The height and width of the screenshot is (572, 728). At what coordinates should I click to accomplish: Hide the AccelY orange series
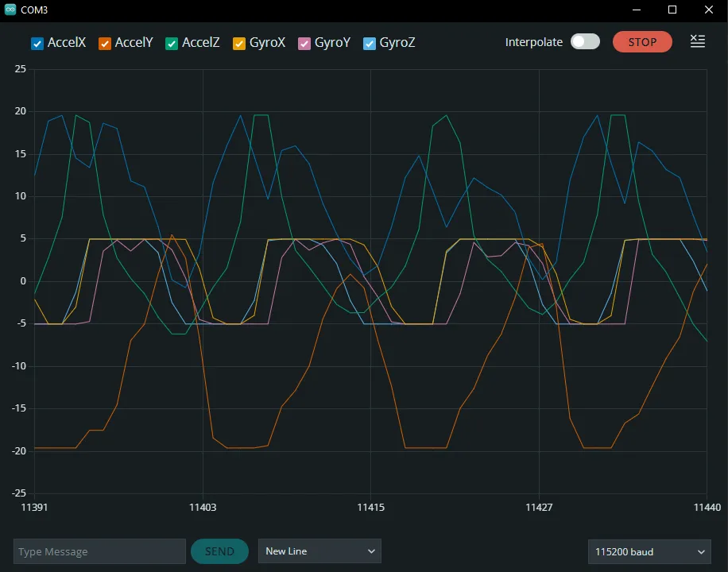(105, 44)
